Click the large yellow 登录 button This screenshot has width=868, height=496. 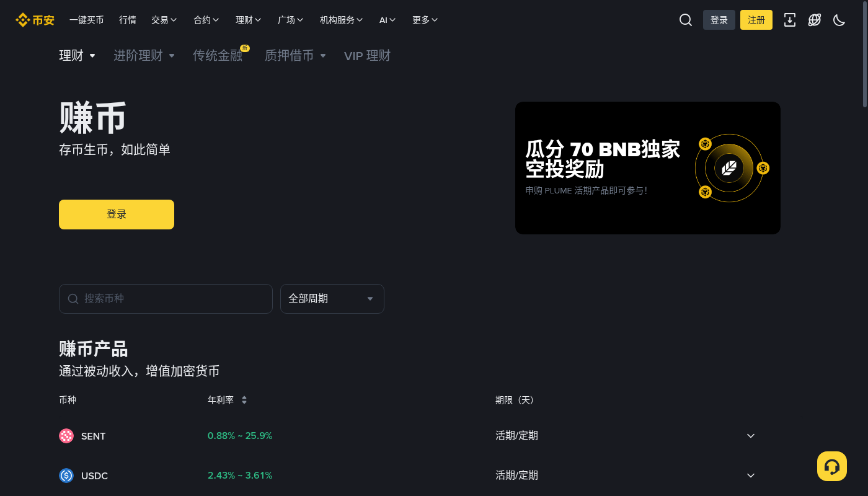point(117,215)
